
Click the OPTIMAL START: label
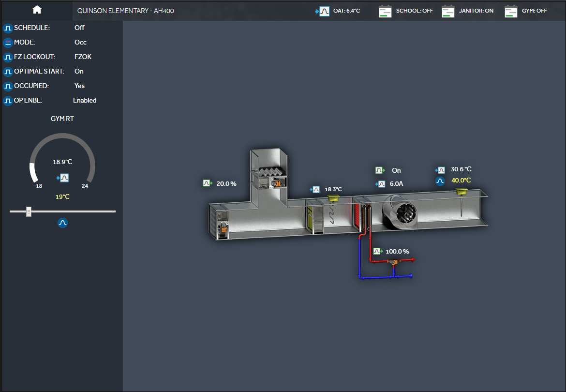point(39,72)
